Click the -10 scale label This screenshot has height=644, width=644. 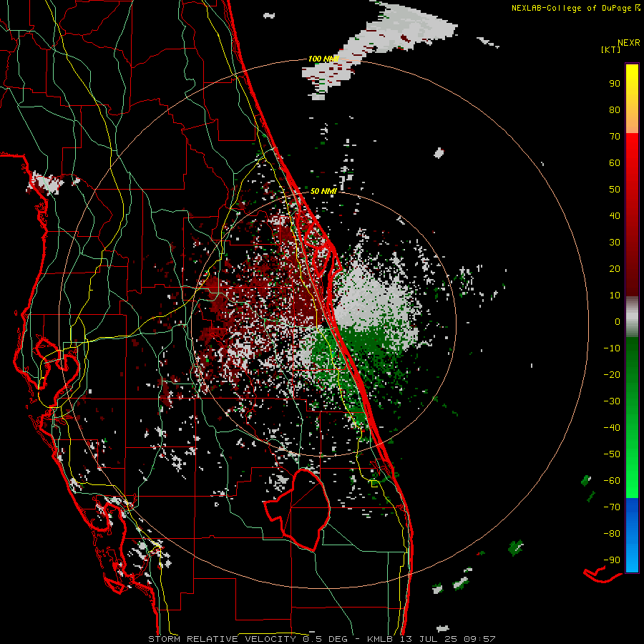click(x=612, y=348)
